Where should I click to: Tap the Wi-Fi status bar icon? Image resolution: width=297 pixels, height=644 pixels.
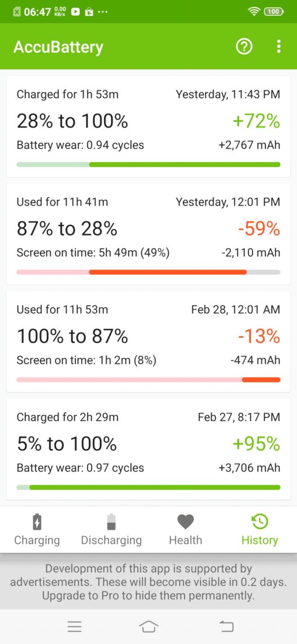click(x=254, y=12)
